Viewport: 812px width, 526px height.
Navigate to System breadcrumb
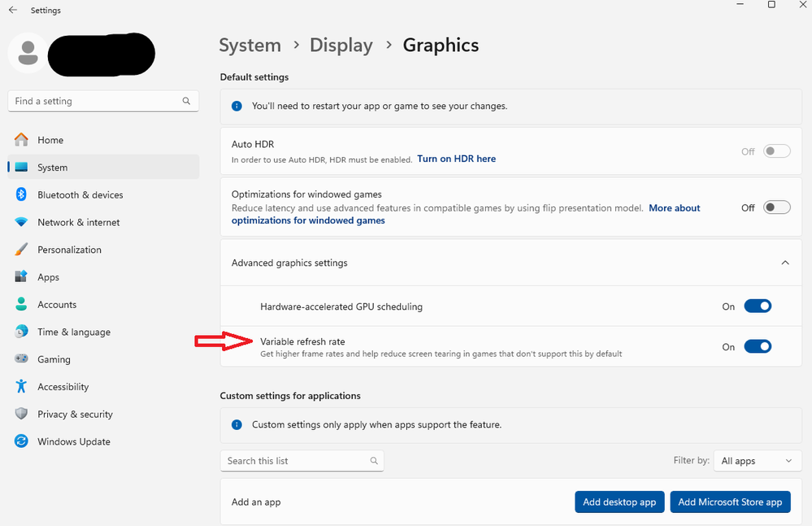250,46
